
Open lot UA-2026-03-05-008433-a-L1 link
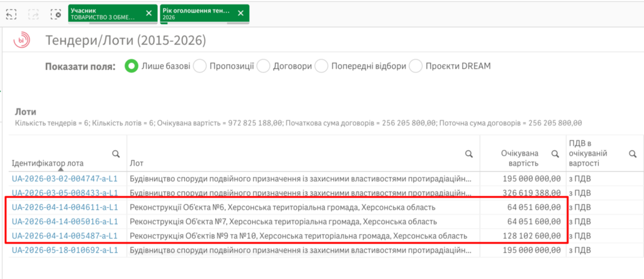(65, 193)
